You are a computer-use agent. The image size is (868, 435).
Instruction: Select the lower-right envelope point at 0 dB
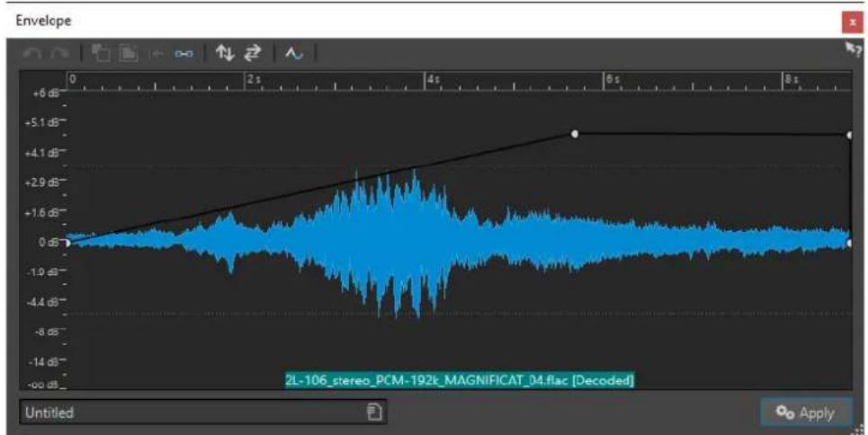[x=850, y=243]
